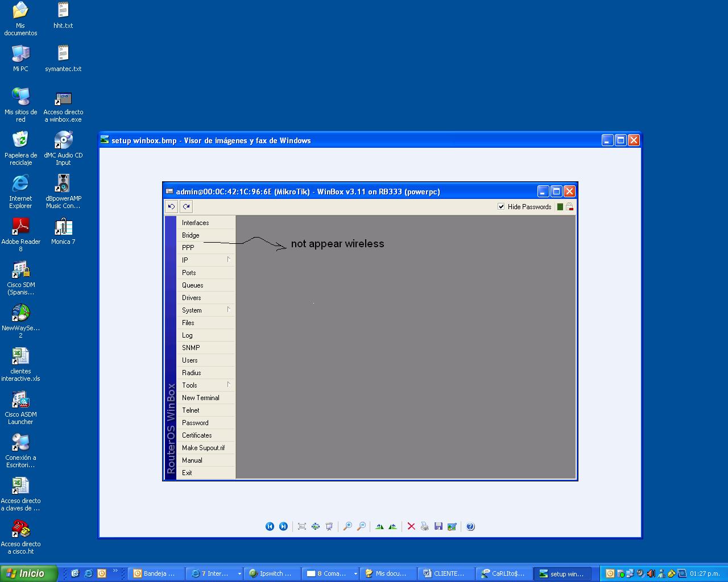The width and height of the screenshot is (728, 582).
Task: Open the 7 Internet Explorer taskbar group
Action: 214,573
